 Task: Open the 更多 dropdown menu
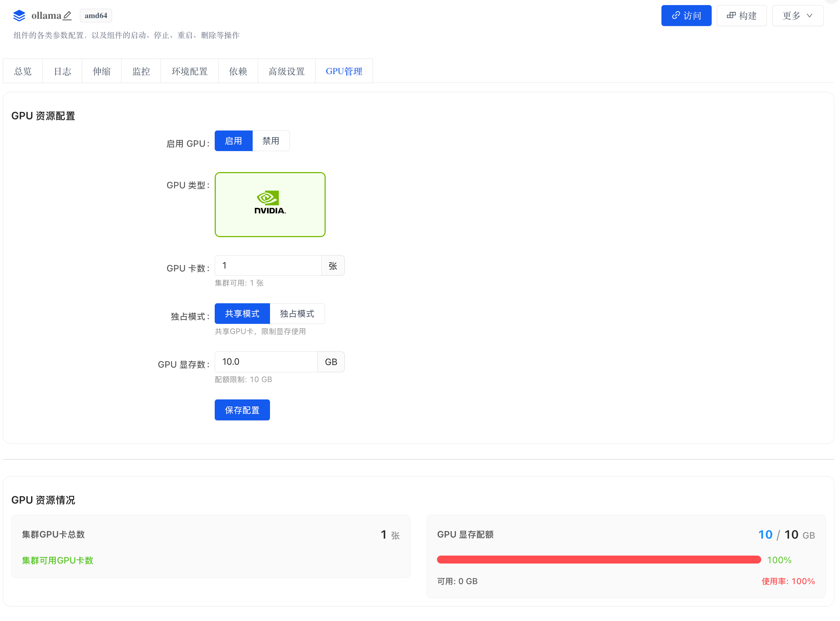click(x=798, y=16)
